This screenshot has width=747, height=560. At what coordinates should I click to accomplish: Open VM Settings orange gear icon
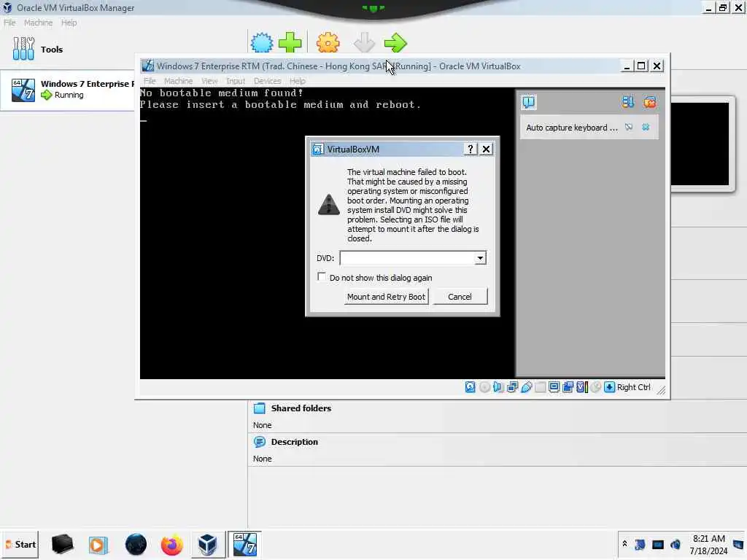pos(328,43)
